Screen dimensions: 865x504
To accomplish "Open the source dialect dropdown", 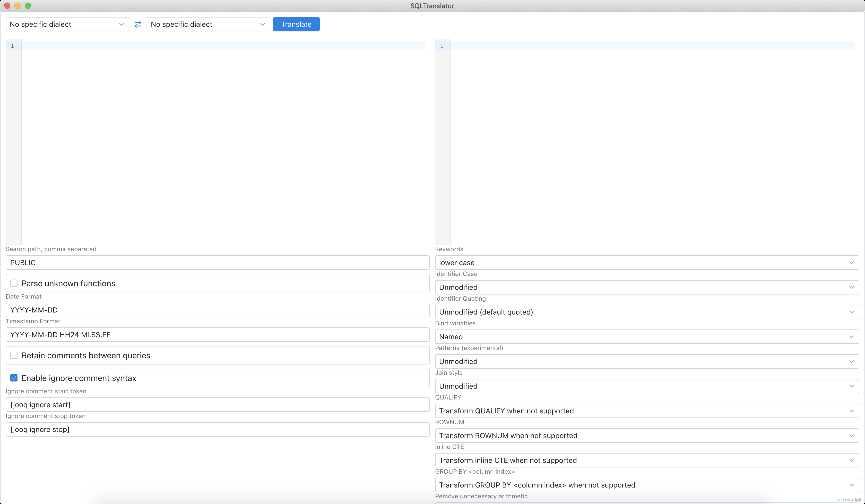I will click(x=67, y=24).
